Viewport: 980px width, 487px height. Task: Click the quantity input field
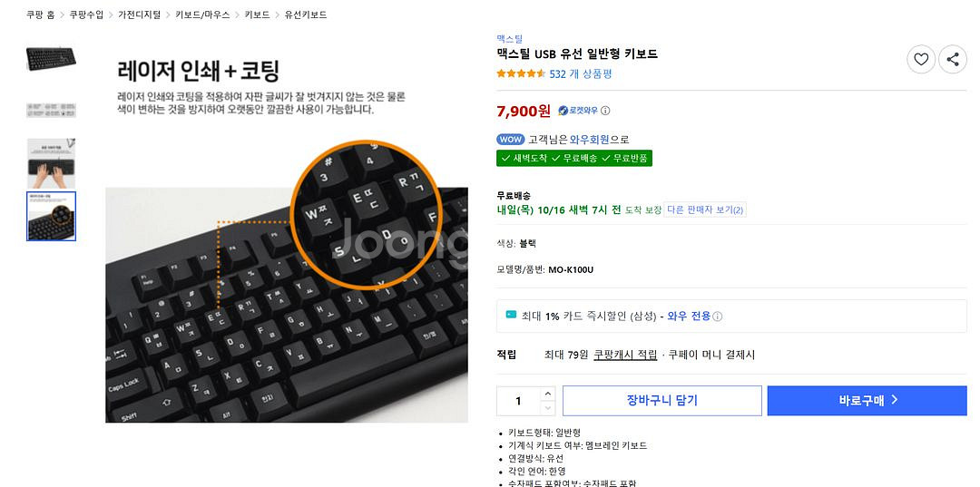point(518,401)
